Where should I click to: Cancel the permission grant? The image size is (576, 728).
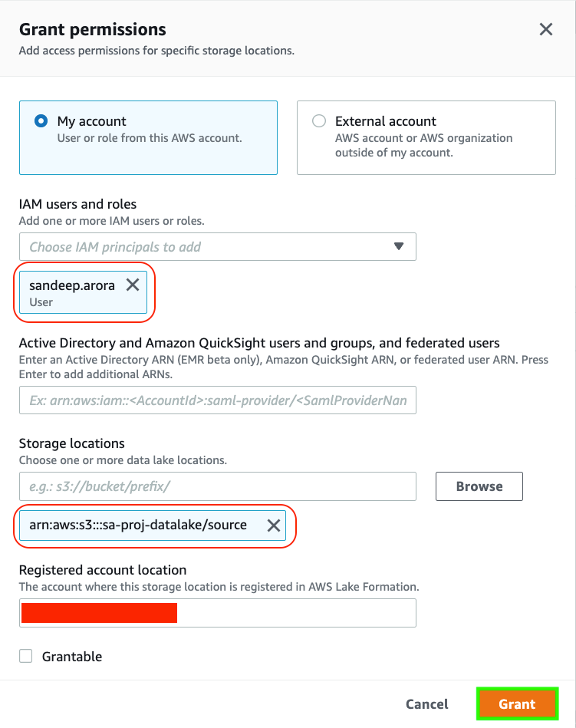(x=427, y=704)
